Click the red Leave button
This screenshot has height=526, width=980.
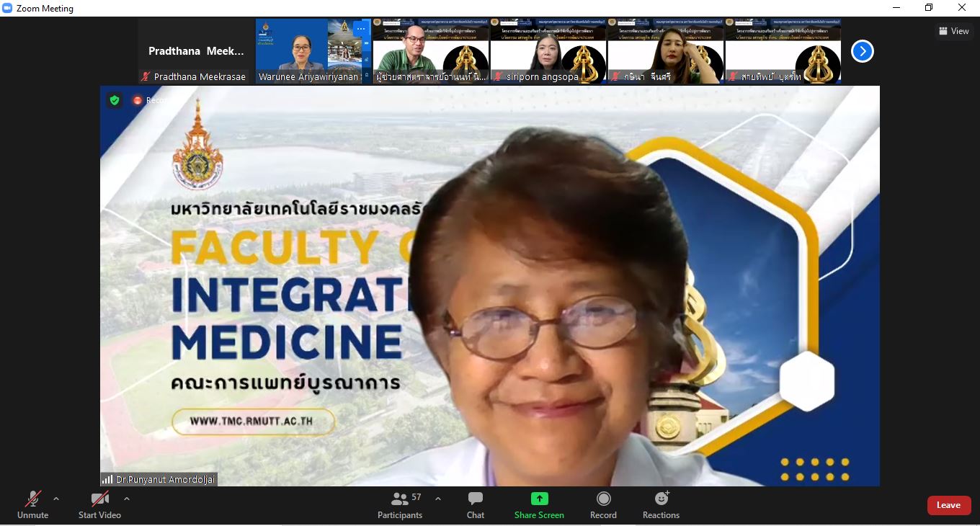pyautogui.click(x=949, y=505)
